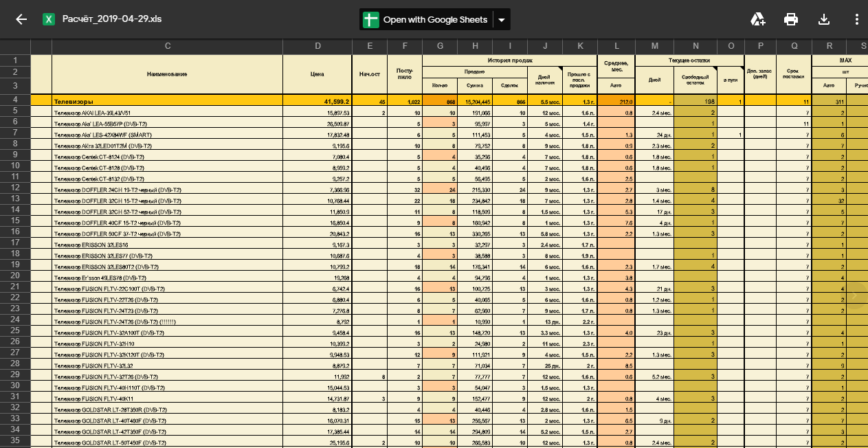Click the Свободный остаток header cell
Screen dimensions: 868x448
[x=695, y=80]
